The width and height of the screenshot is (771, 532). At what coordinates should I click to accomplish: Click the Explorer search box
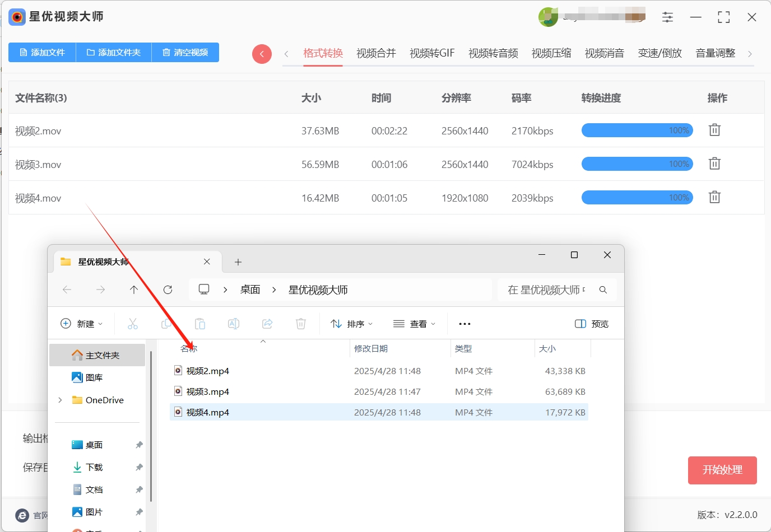[557, 290]
